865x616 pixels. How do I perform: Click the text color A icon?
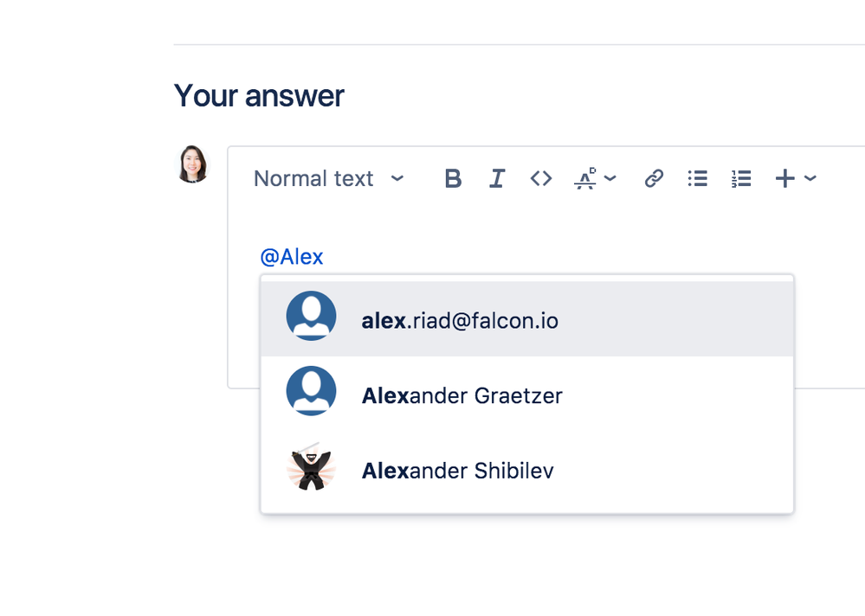[586, 178]
